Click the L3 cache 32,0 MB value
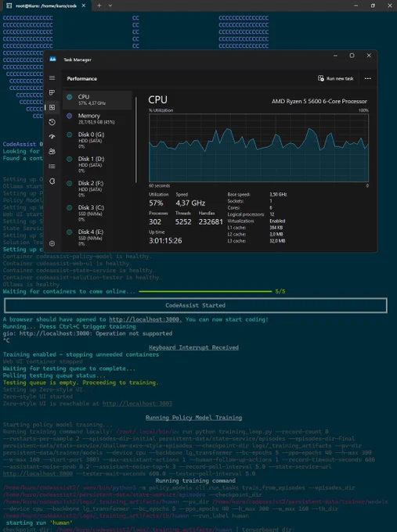The width and height of the screenshot is (397, 532). coord(277,241)
